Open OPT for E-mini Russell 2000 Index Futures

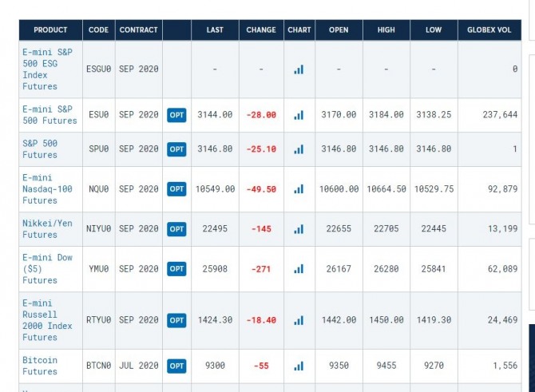(176, 320)
